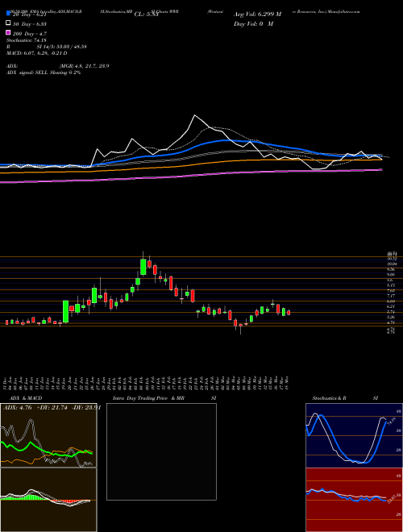Click the ADX: 4.76 +DY: 21.74 readout
403x532 pixels.
pyautogui.click(x=51, y=408)
